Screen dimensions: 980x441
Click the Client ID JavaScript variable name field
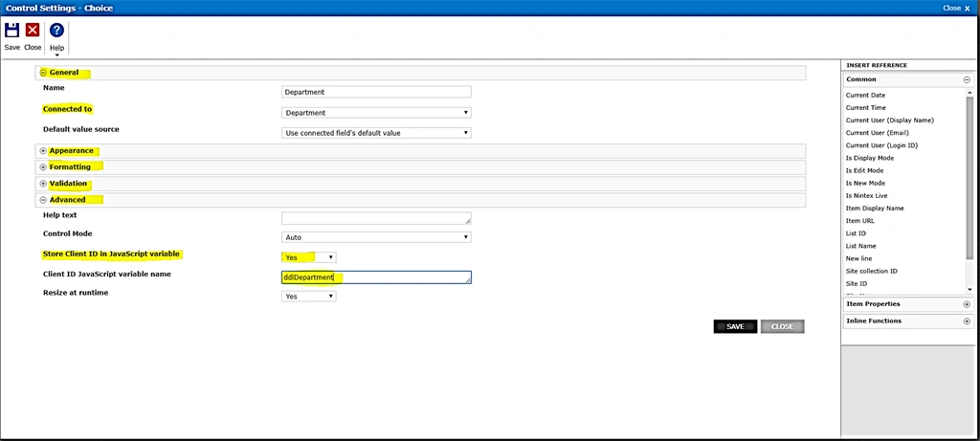376,277
